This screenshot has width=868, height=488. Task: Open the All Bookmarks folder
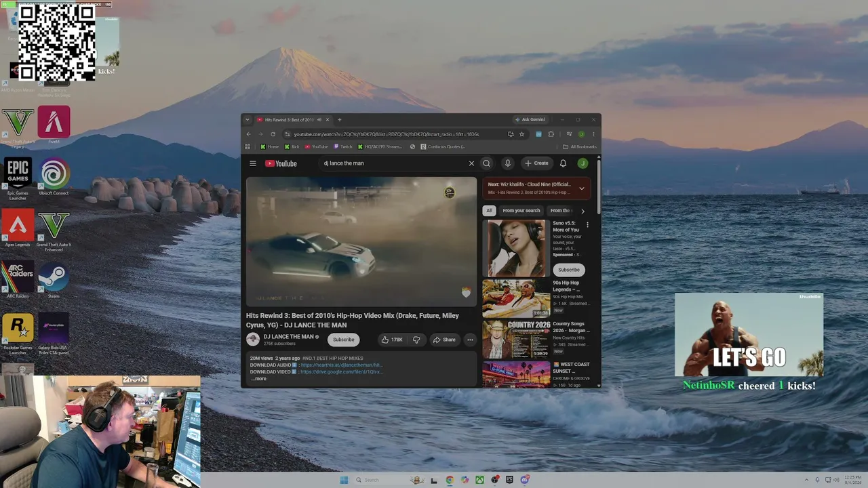pyautogui.click(x=580, y=146)
